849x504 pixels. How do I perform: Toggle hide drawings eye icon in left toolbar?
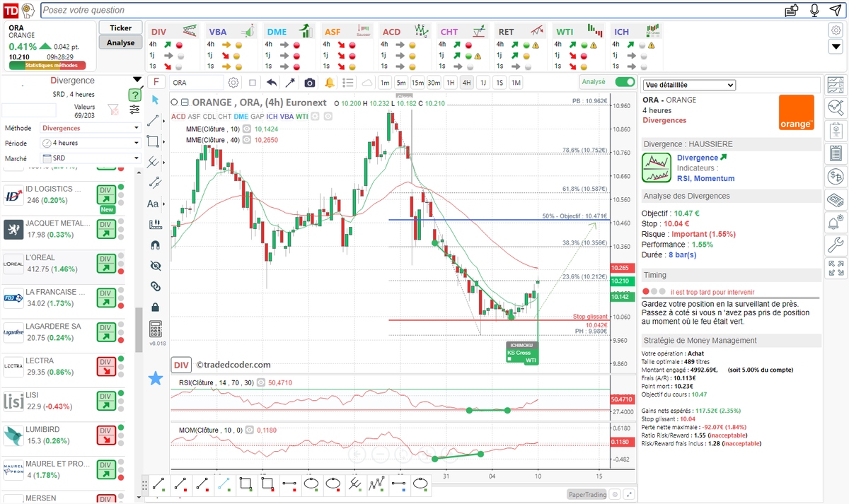tap(156, 266)
